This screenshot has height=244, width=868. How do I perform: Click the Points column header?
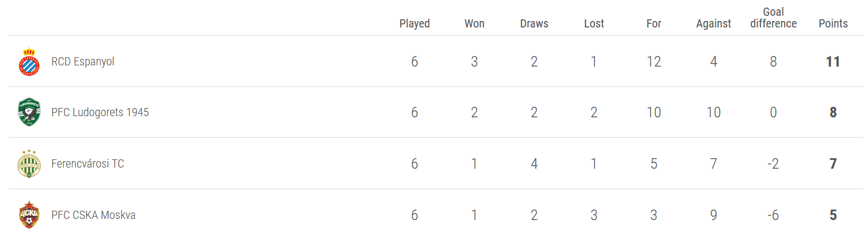click(833, 23)
